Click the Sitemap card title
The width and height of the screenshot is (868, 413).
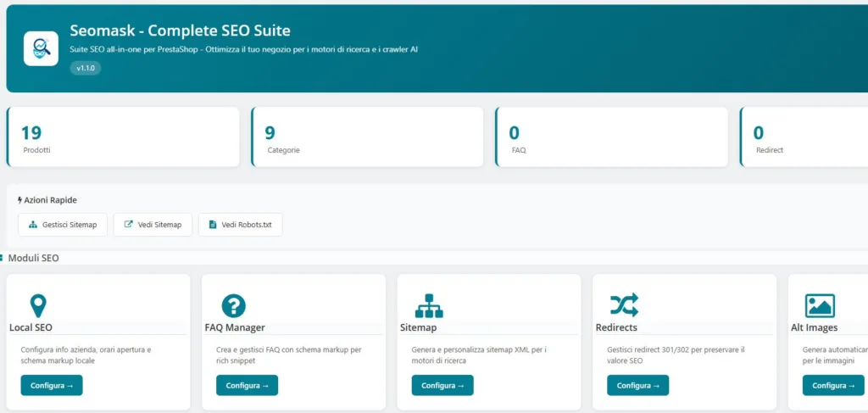tap(419, 327)
